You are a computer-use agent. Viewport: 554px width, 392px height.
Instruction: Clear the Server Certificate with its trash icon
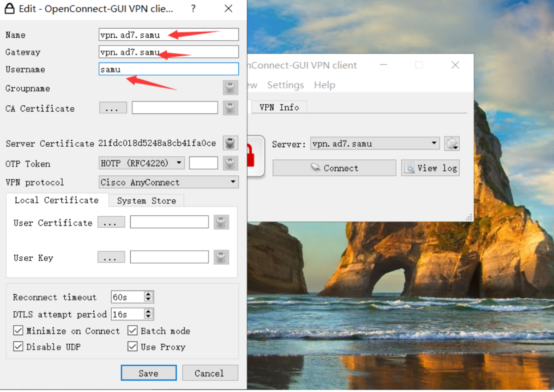[230, 143]
